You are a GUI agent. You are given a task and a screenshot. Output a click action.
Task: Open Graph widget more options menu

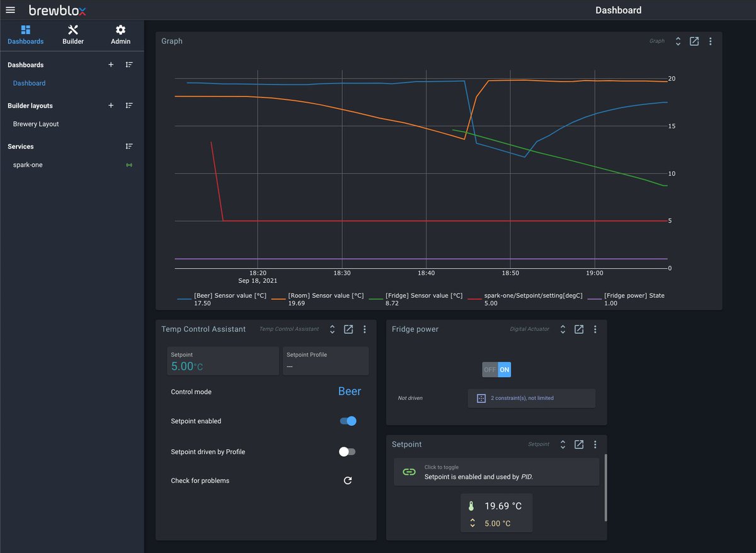click(x=711, y=41)
